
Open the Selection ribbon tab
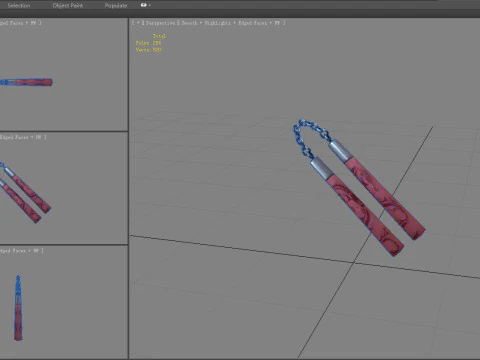(x=19, y=5)
